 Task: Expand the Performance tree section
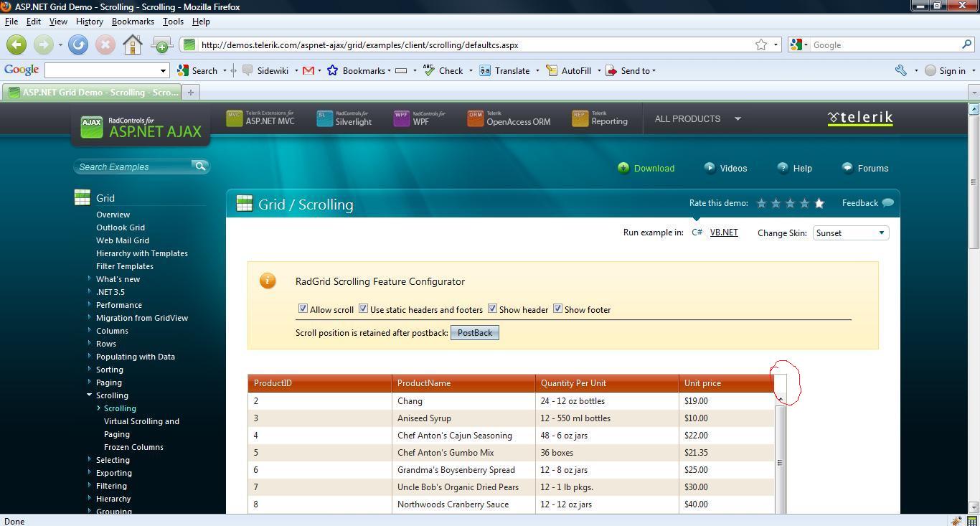coord(90,304)
